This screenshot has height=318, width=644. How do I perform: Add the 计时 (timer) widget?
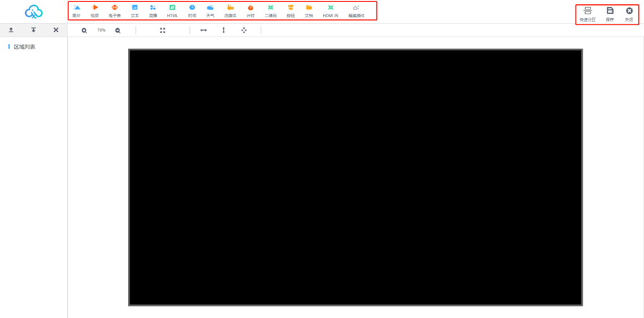point(250,10)
